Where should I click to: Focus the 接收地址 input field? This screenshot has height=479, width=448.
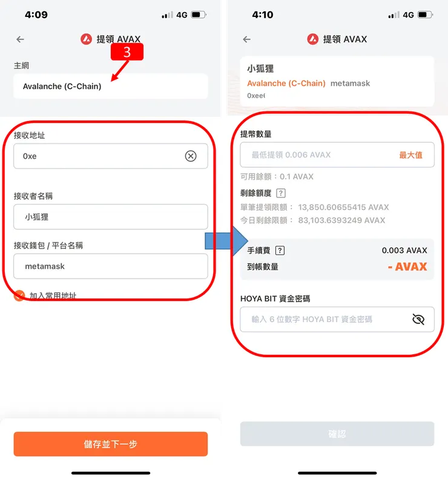[111, 156]
